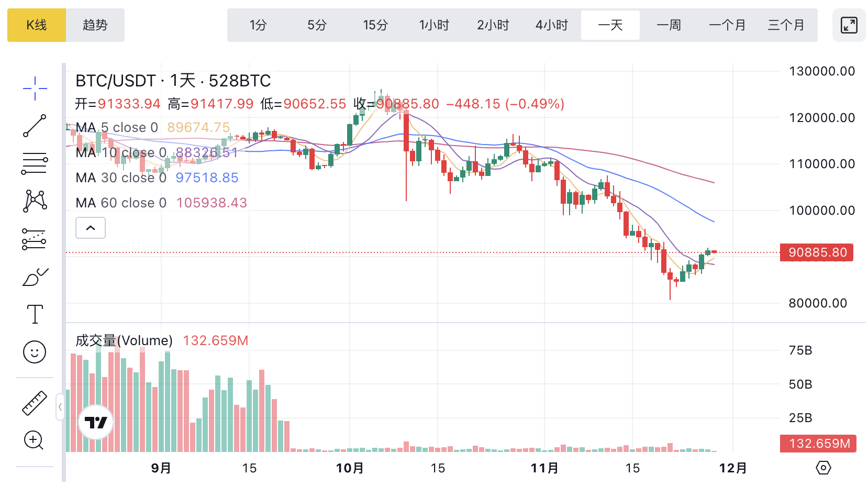Image resolution: width=868 pixels, height=486 pixels.
Task: Select the text annotation tool
Action: [35, 314]
